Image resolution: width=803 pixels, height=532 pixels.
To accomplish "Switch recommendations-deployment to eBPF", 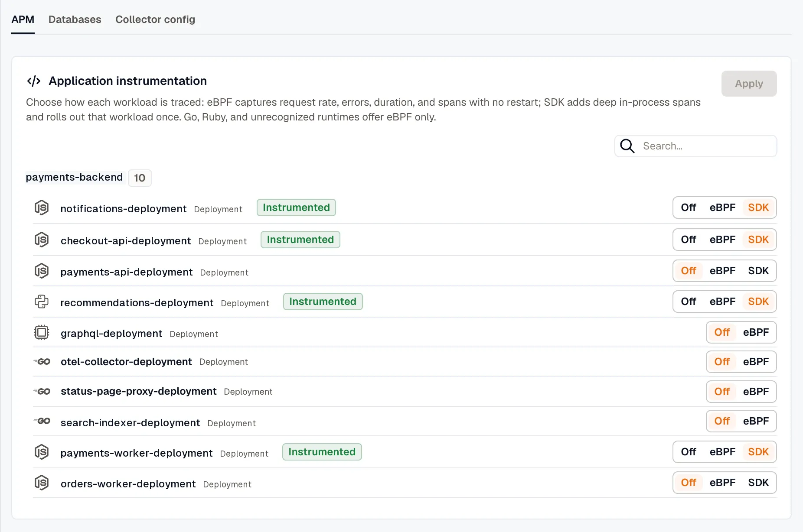I will point(722,302).
